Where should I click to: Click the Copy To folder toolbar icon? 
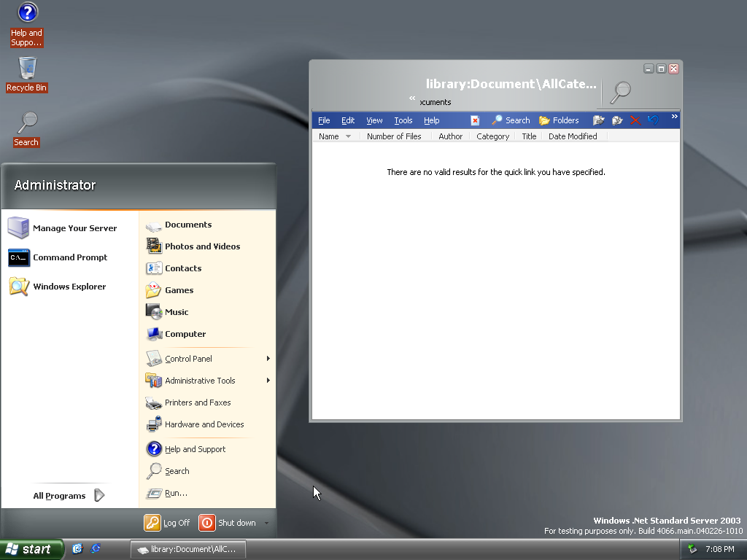pos(617,120)
